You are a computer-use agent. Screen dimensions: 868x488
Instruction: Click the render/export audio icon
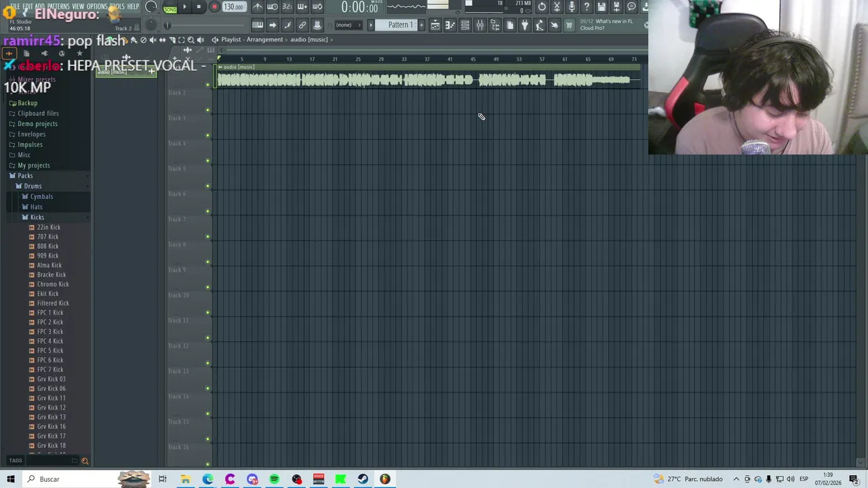(616, 7)
